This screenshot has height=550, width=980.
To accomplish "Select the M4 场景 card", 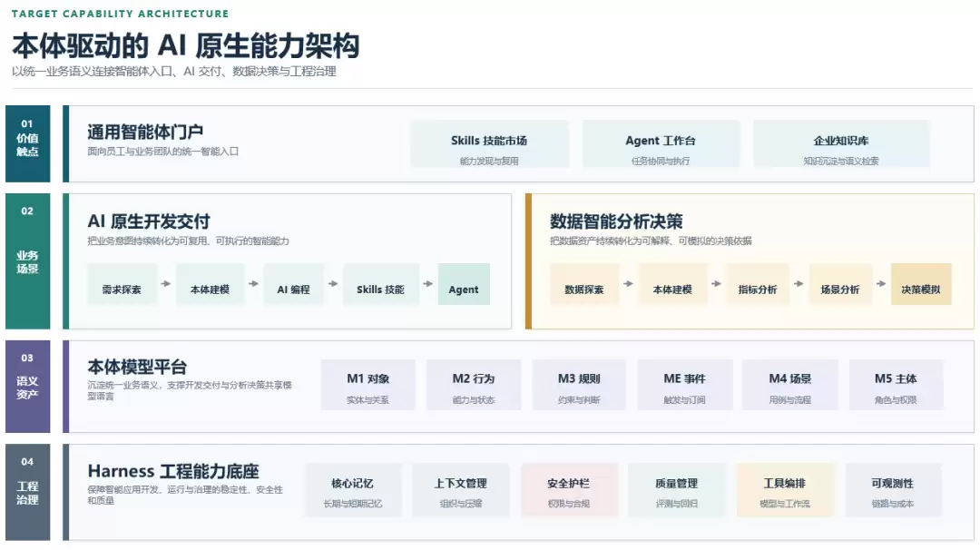I will (790, 385).
